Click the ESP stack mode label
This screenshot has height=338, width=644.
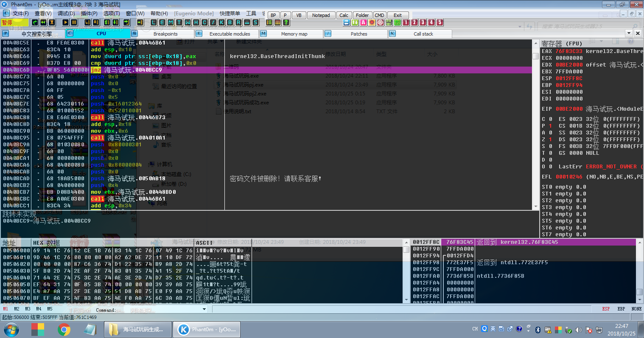[x=606, y=309]
